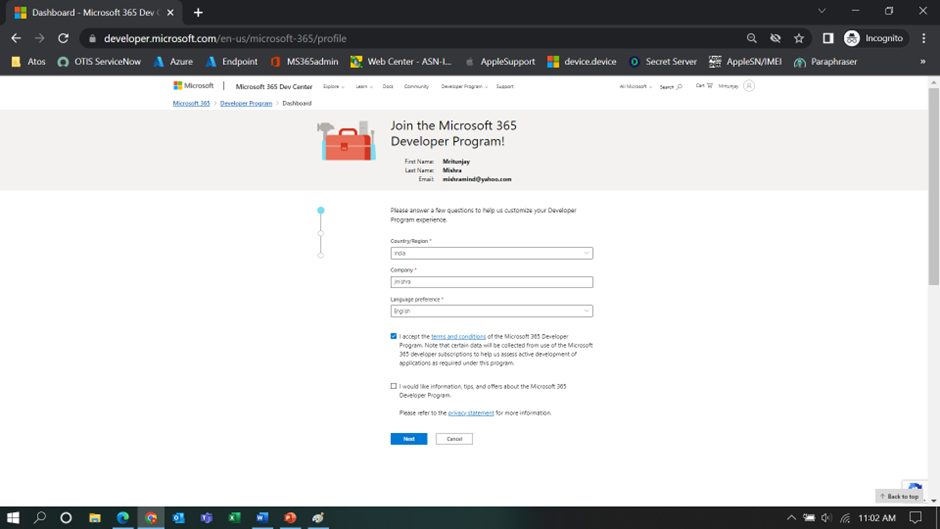Expand the Explore menu
This screenshot has width=940, height=529.
pyautogui.click(x=333, y=86)
